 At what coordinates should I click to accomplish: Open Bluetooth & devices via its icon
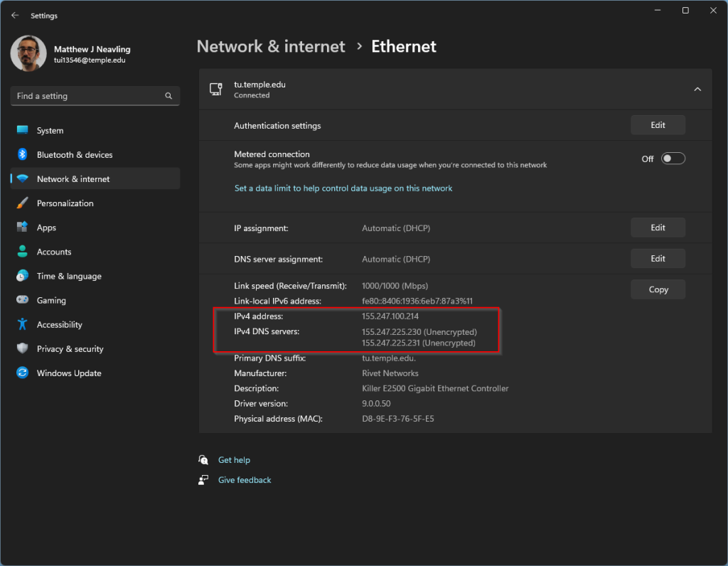23,155
